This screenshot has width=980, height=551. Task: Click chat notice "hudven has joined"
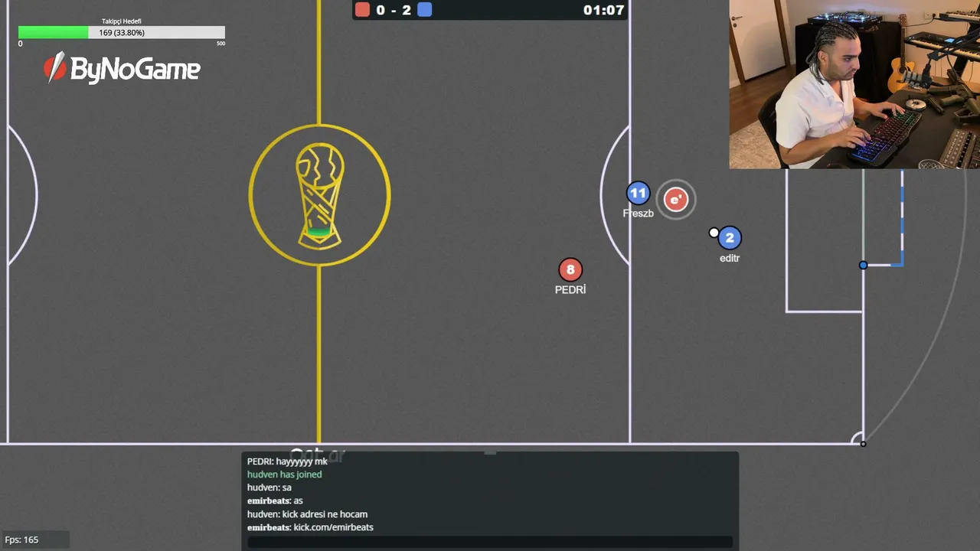[284, 474]
